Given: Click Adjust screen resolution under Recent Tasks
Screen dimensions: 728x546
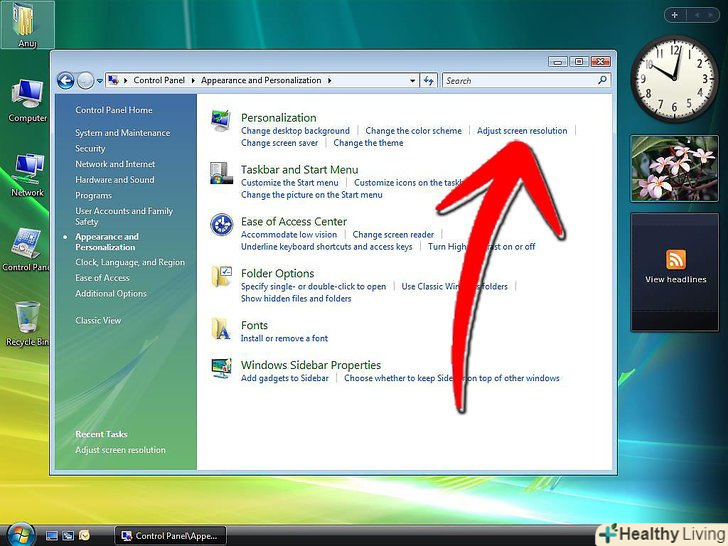Looking at the screenshot, I should (x=120, y=450).
